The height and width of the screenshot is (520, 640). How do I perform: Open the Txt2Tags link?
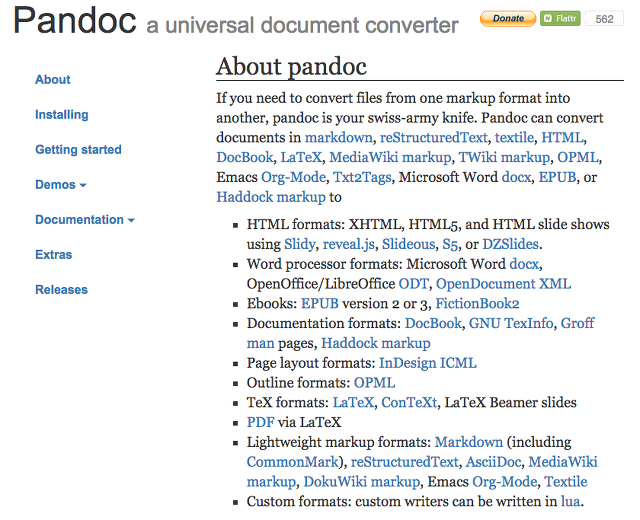click(x=362, y=177)
